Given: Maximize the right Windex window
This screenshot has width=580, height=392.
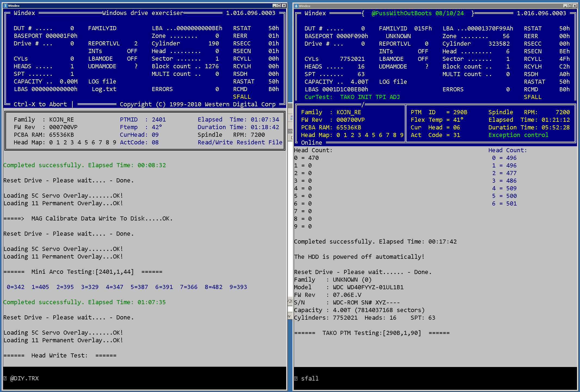Looking at the screenshot, I should [570, 6].
